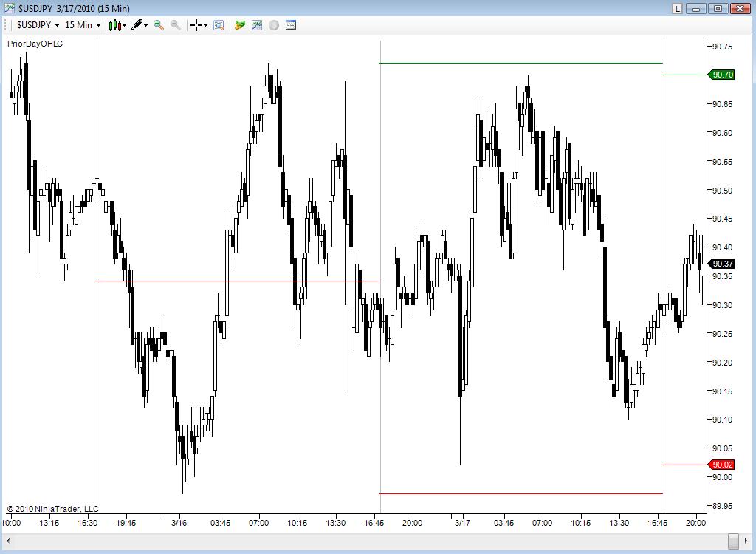
Task: Grab the horizontal scrollbar thumb at right end
Action: (x=733, y=541)
